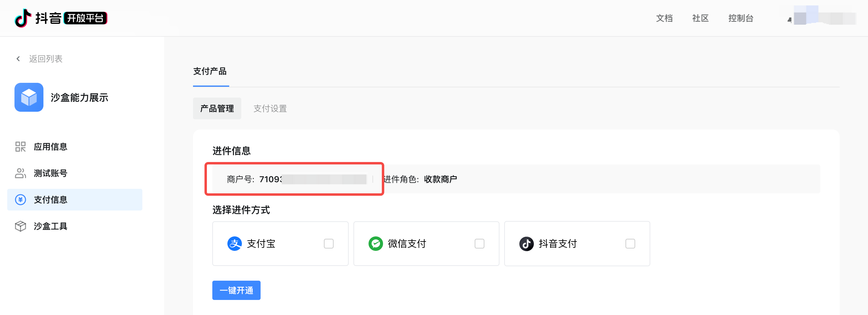The height and width of the screenshot is (315, 868).
Task: Click the Douyin Pay black icon
Action: click(526, 244)
